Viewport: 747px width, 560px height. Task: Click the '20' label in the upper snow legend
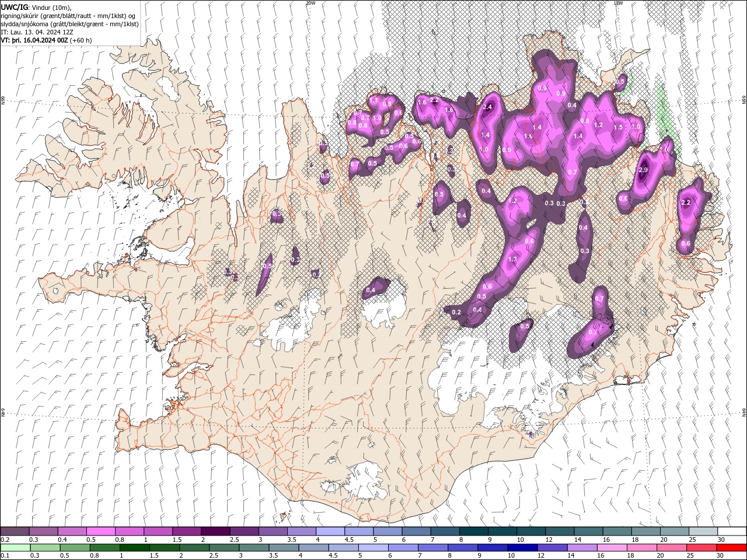click(664, 540)
